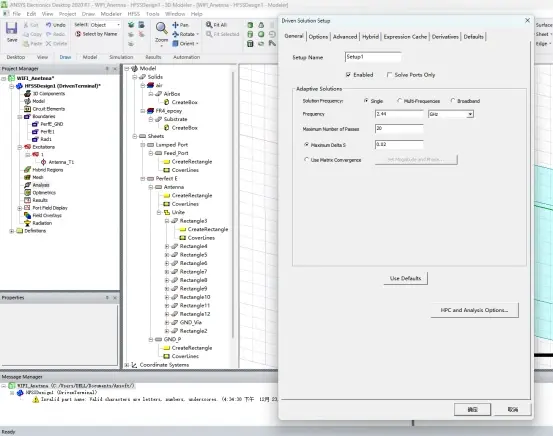
Task: Click the Mesh icon in project tree
Action: 28,177
